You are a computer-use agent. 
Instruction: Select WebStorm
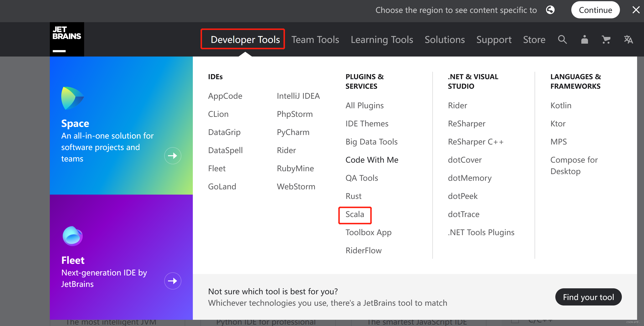click(296, 186)
